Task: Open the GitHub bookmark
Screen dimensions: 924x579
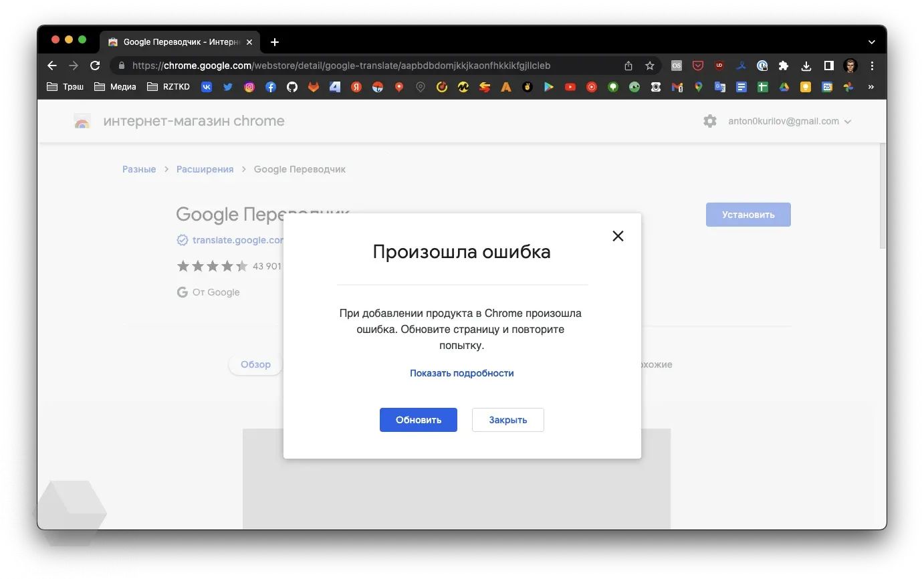Action: click(292, 87)
